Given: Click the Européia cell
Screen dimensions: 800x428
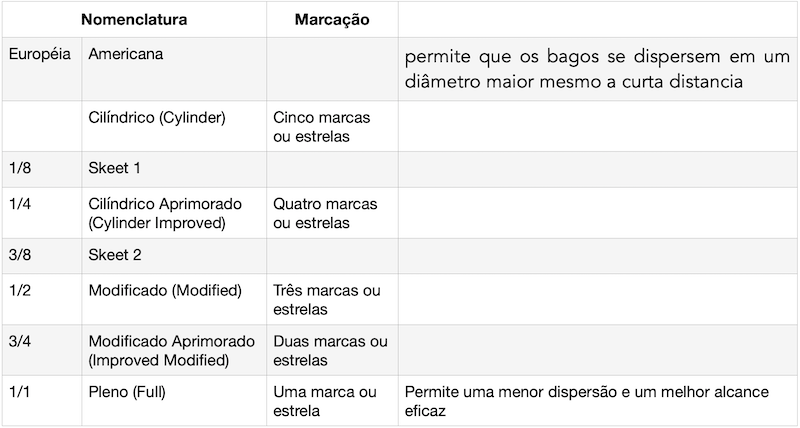Looking at the screenshot, I should (x=40, y=54).
